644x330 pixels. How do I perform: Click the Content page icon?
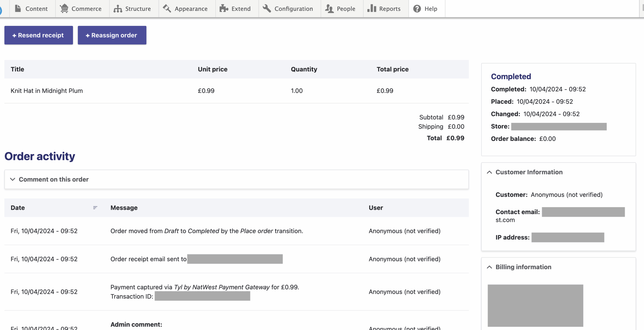[18, 9]
